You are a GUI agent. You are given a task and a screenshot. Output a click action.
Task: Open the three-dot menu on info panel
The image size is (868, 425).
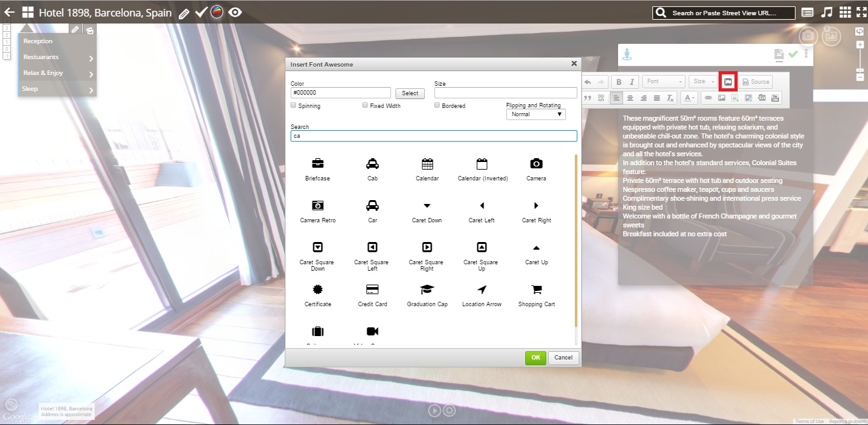click(806, 54)
